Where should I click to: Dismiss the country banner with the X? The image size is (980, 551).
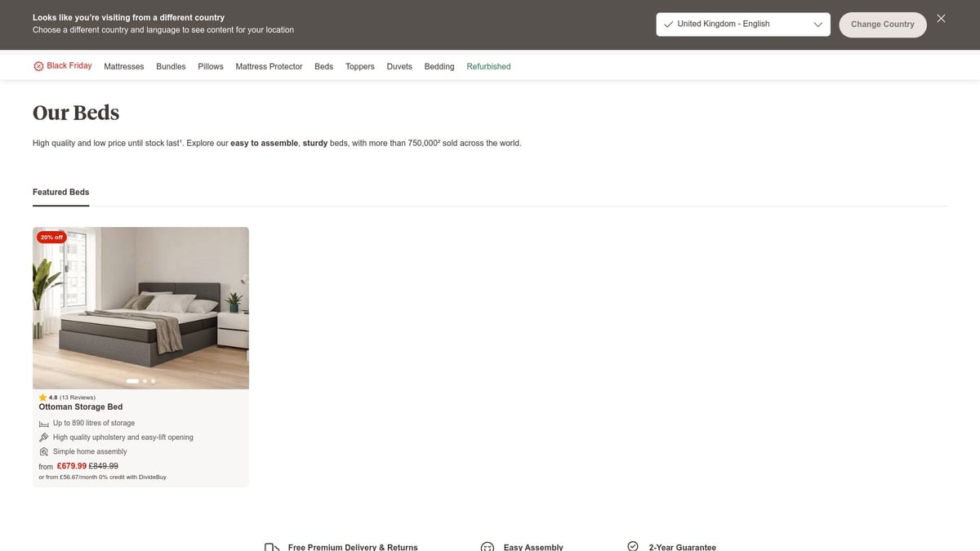tap(941, 19)
